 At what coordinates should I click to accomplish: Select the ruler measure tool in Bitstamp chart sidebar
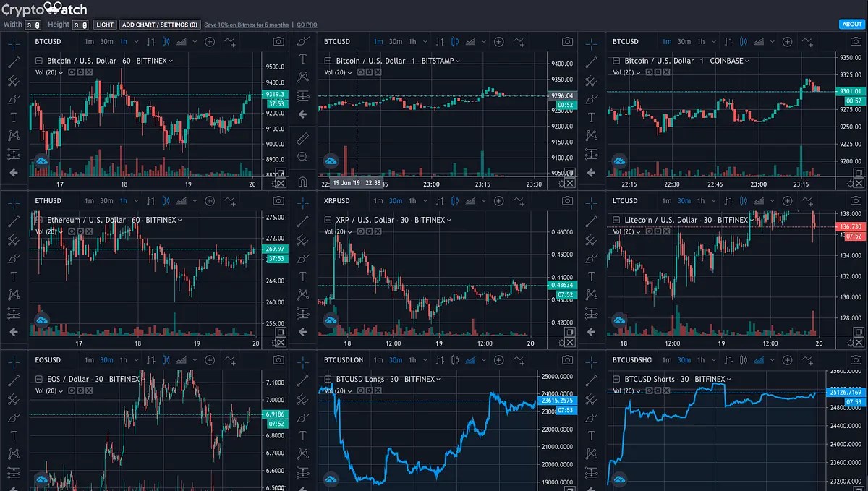(303, 137)
